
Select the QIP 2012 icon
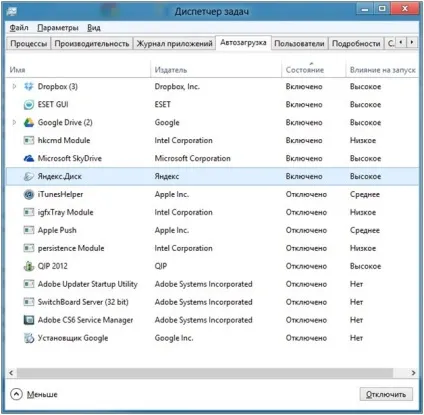point(29,266)
